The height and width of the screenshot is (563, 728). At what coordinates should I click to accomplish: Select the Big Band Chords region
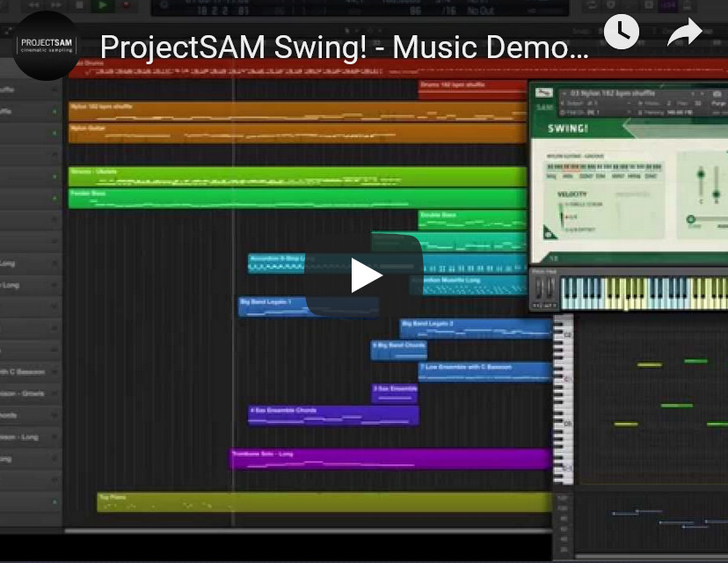(399, 350)
